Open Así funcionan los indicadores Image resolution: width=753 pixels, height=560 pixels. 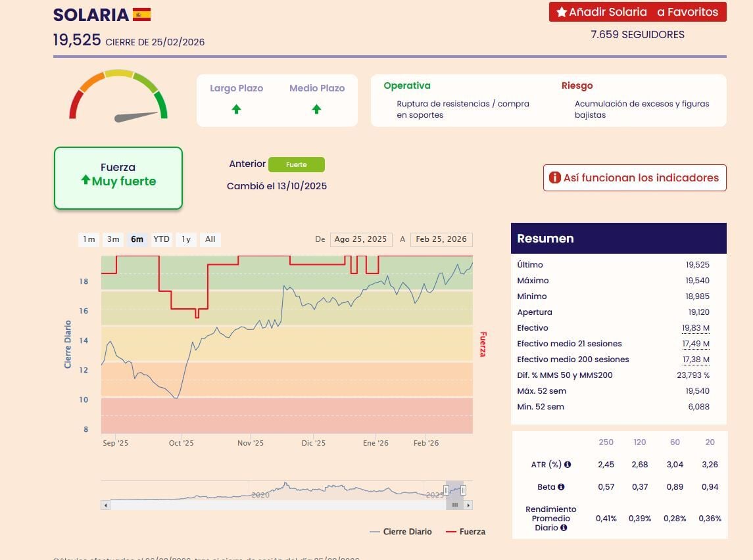pyautogui.click(x=634, y=177)
